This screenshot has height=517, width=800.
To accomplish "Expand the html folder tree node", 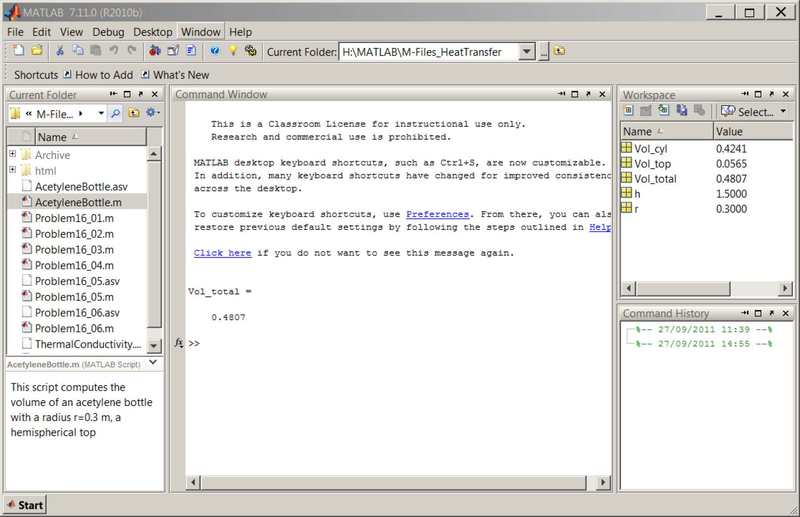I will point(12,169).
